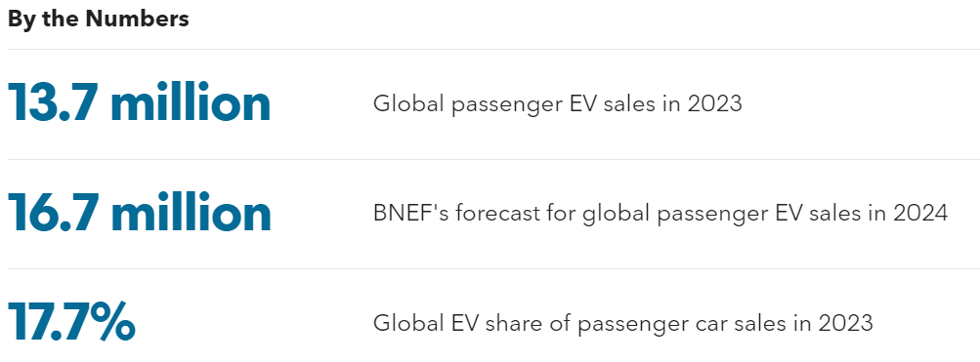Screen dimensions: 980x362
Task: Click the "By the Numbers" heading
Action: pyautogui.click(x=98, y=20)
